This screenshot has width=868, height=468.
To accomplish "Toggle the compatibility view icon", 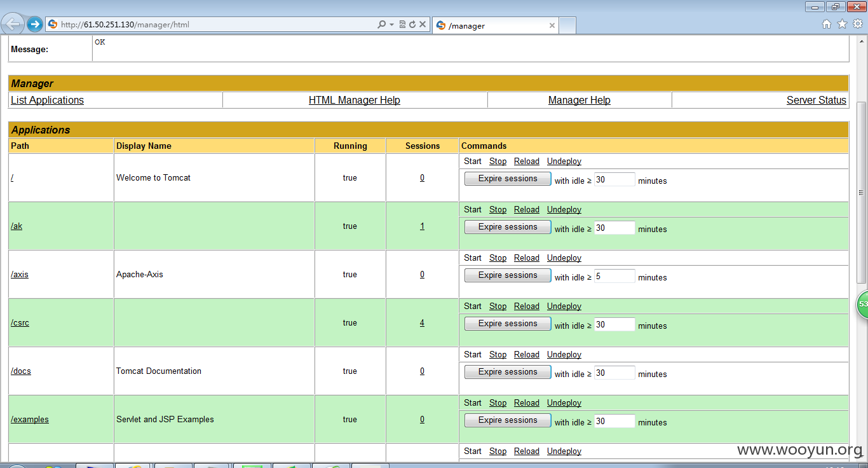I will (402, 25).
